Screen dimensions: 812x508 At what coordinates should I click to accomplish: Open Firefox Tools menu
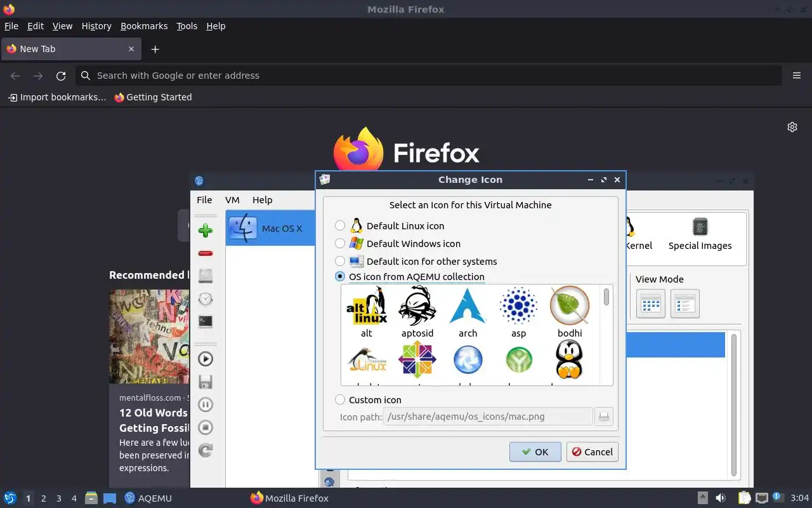tap(187, 26)
